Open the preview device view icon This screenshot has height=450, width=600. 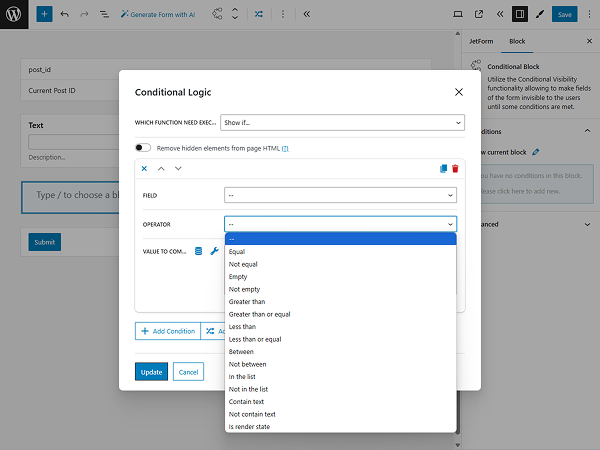point(458,14)
